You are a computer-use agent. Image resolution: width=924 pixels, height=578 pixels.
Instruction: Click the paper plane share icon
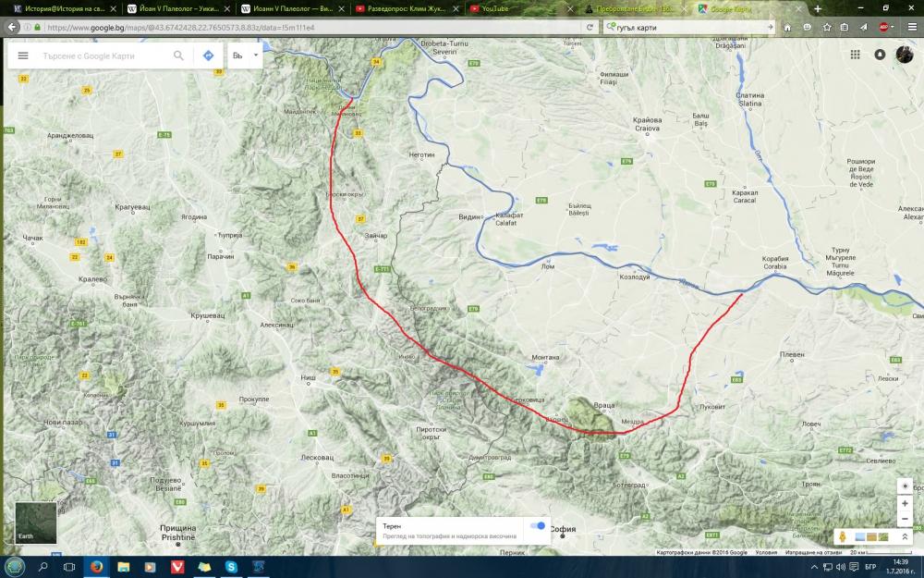863,27
